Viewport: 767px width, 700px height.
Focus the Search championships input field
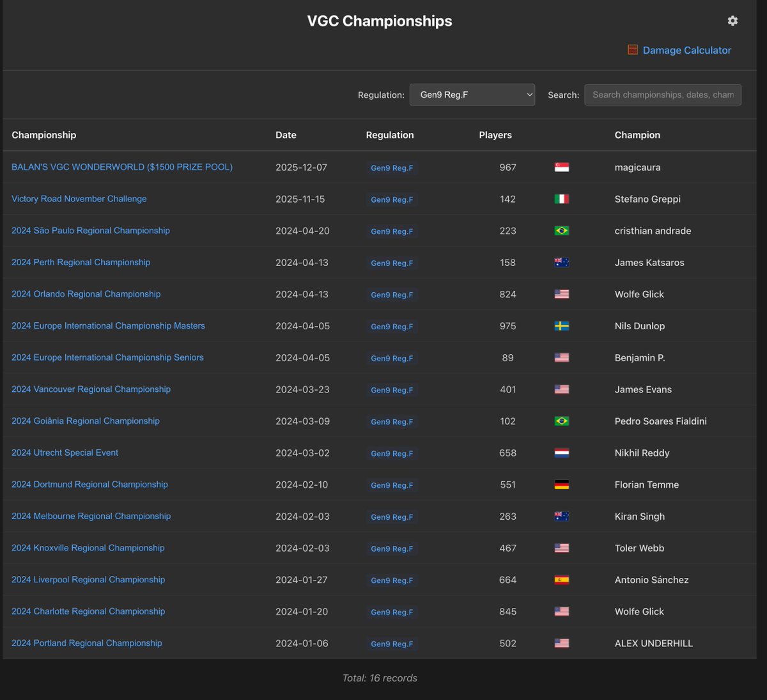coord(663,95)
